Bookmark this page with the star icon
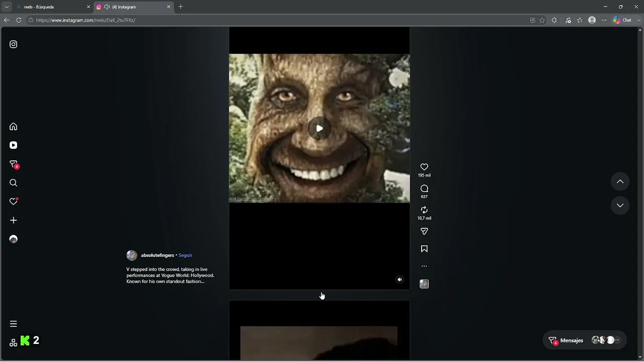This screenshot has width=644, height=362. tap(542, 20)
